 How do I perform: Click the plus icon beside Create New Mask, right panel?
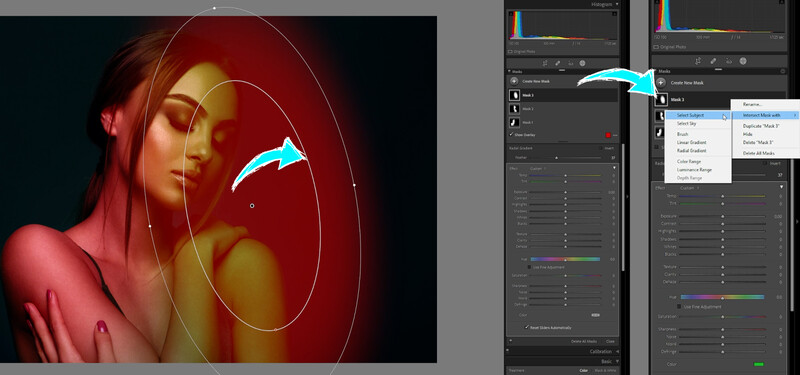point(661,83)
